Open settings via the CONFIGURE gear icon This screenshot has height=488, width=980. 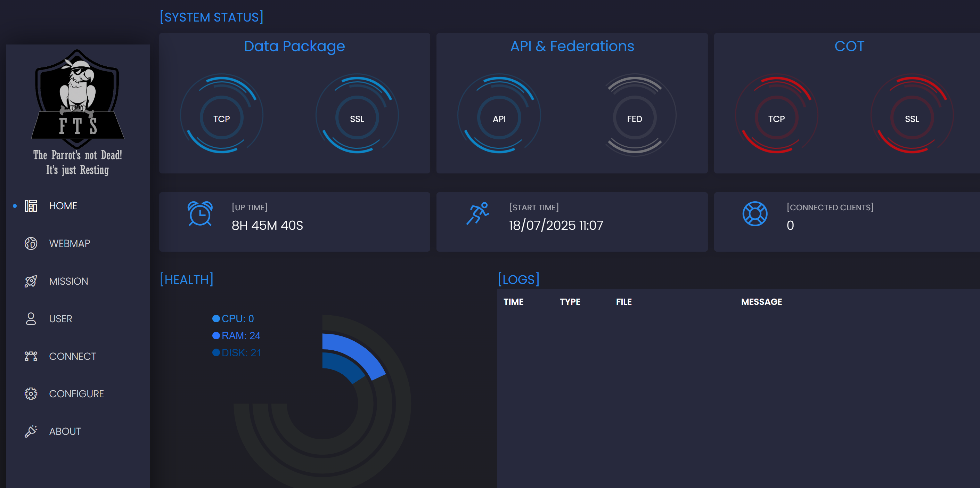click(31, 394)
